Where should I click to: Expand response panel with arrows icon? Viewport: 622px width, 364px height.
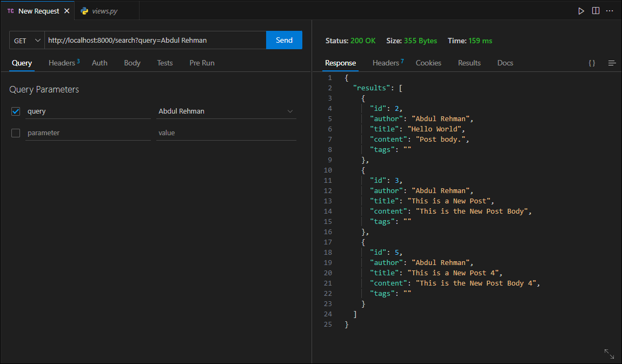pos(610,354)
